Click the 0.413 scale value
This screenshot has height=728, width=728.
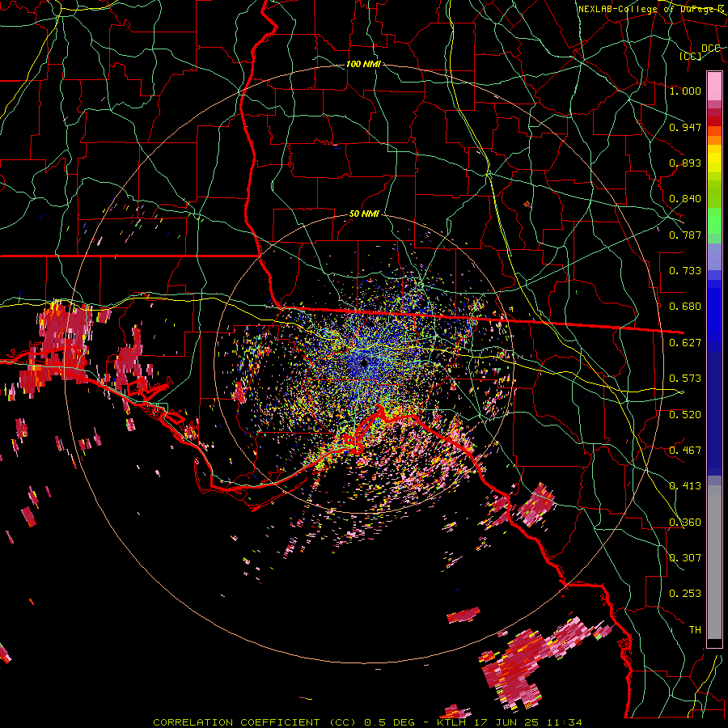tap(685, 486)
